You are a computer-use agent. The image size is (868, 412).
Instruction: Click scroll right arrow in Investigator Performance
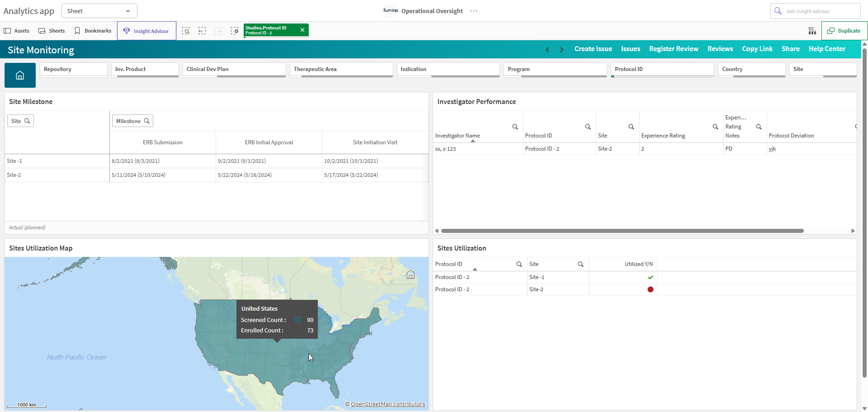click(853, 231)
